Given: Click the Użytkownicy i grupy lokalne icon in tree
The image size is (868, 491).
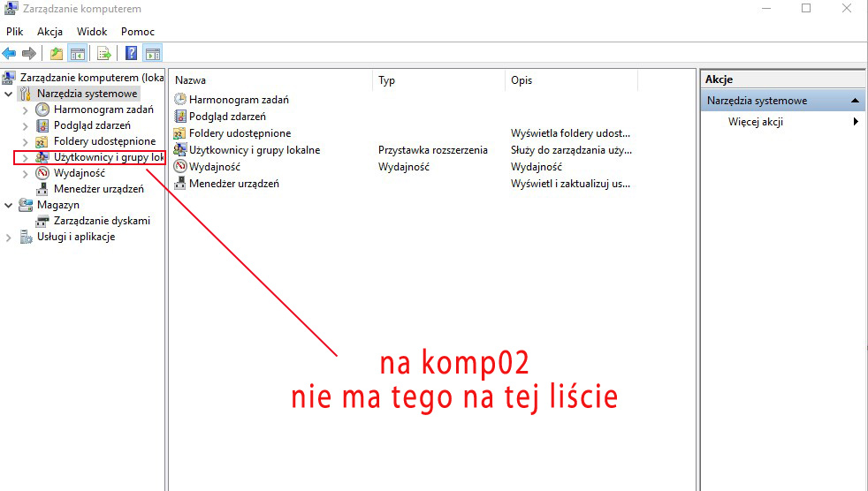Looking at the screenshot, I should pos(42,157).
